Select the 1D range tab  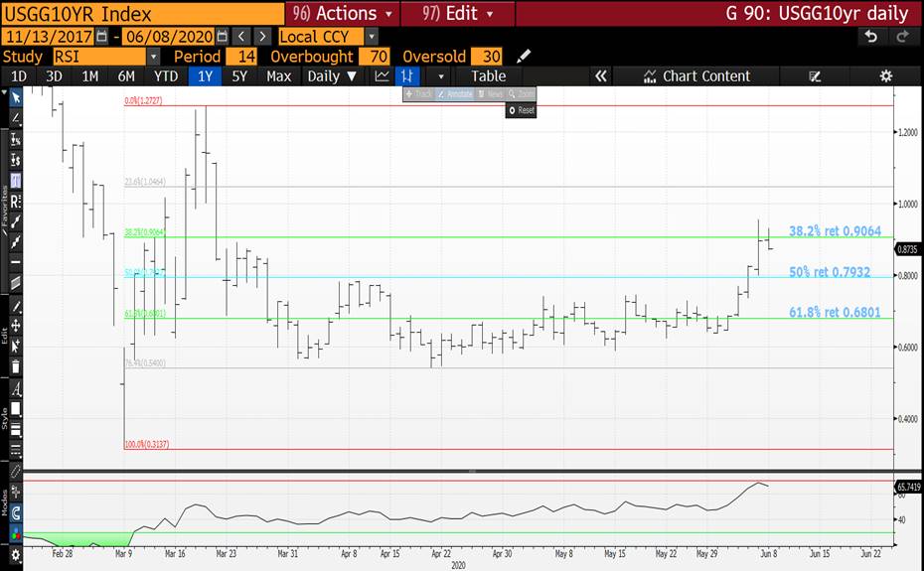click(19, 76)
